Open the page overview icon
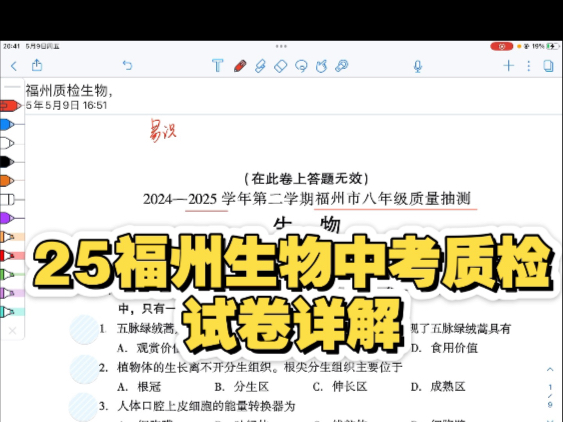563x422 pixels. (548, 66)
